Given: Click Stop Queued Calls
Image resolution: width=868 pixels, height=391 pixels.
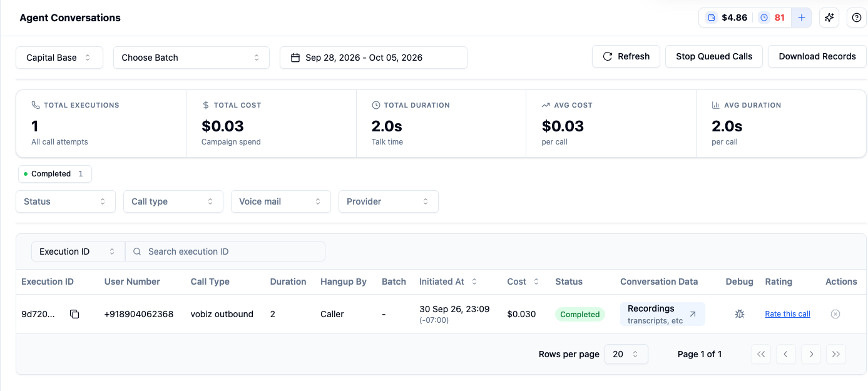Looking at the screenshot, I should (x=714, y=56).
